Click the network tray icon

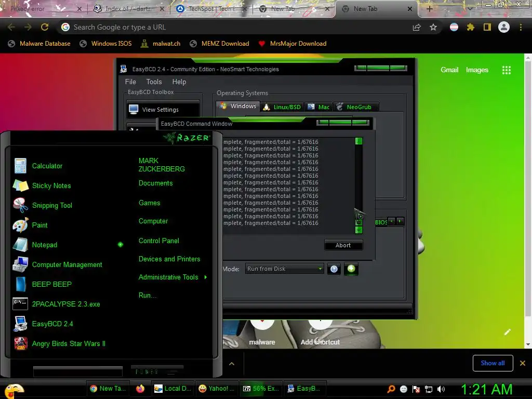429,389
